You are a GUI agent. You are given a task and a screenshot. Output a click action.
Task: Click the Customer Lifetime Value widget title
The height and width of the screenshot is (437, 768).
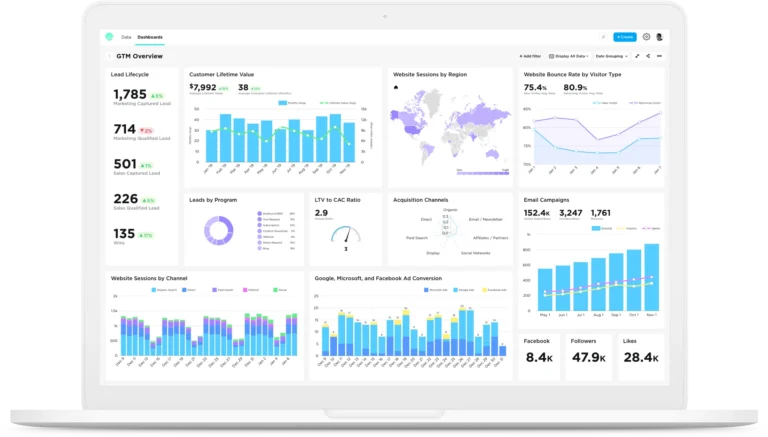221,74
